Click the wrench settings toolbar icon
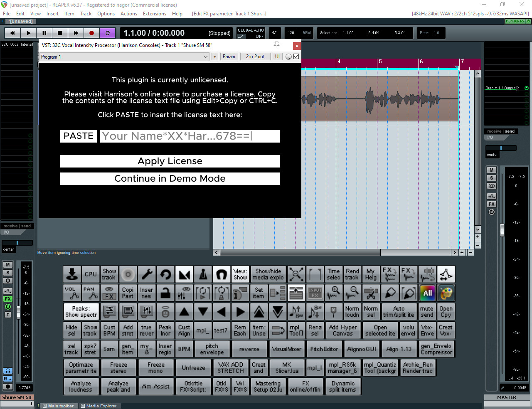 [x=147, y=274]
